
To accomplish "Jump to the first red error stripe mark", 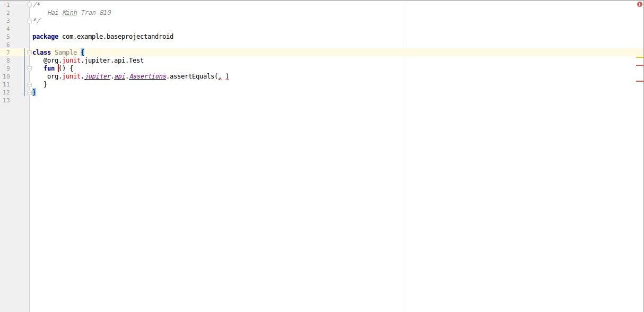I will pyautogui.click(x=639, y=65).
